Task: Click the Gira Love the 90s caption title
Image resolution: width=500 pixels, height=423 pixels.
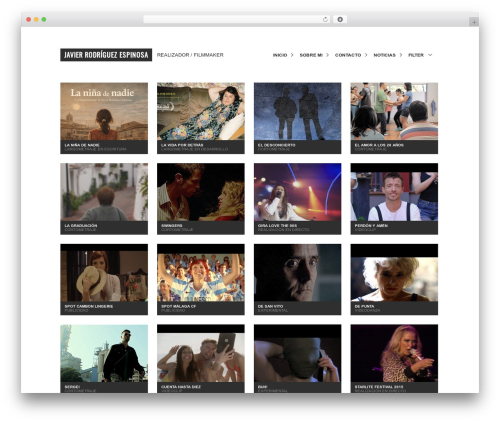Action: point(277,226)
